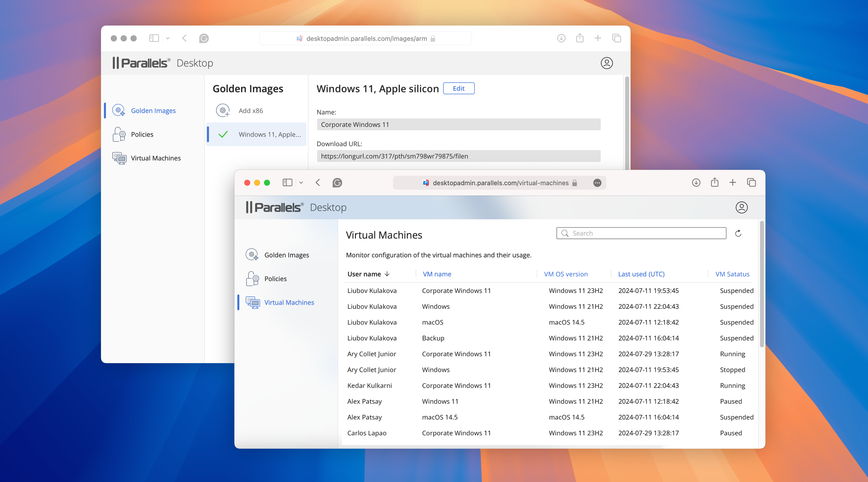Click the macOS VM name of Liubov Kulakova
This screenshot has height=482, width=868.
coord(433,322)
